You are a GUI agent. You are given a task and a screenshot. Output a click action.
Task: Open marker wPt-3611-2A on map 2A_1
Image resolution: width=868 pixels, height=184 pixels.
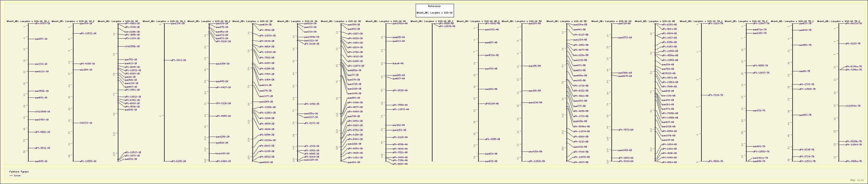click(x=178, y=60)
